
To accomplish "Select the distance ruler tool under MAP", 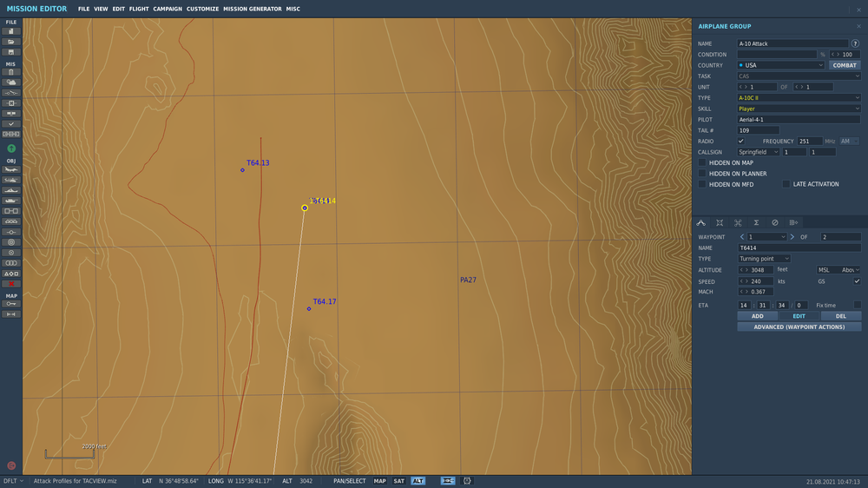I will [x=10, y=314].
